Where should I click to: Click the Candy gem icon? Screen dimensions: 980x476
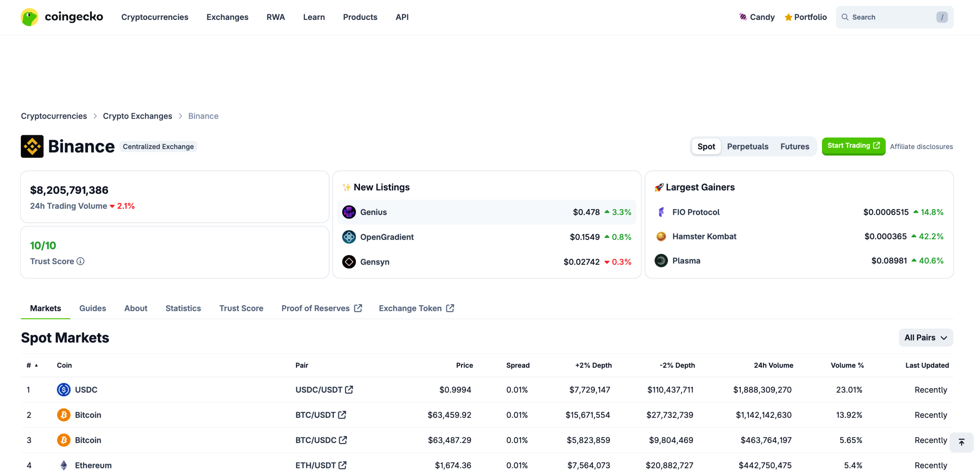tap(743, 17)
